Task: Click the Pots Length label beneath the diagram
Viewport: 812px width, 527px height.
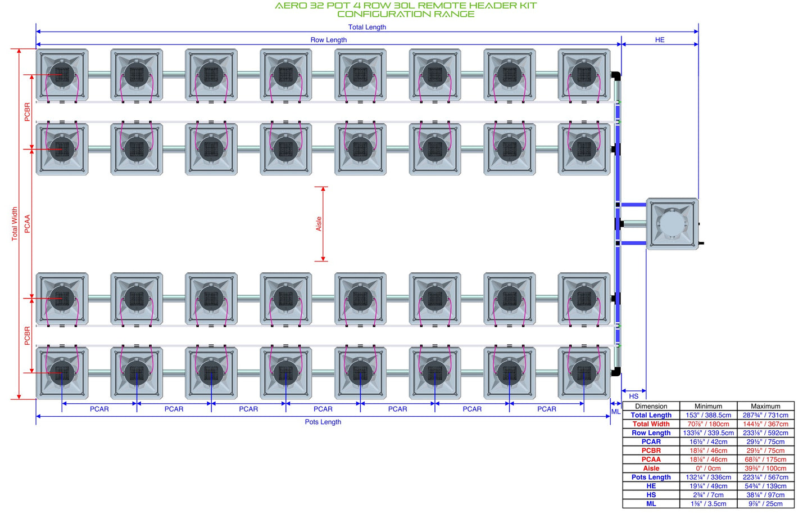Action: 323,422
